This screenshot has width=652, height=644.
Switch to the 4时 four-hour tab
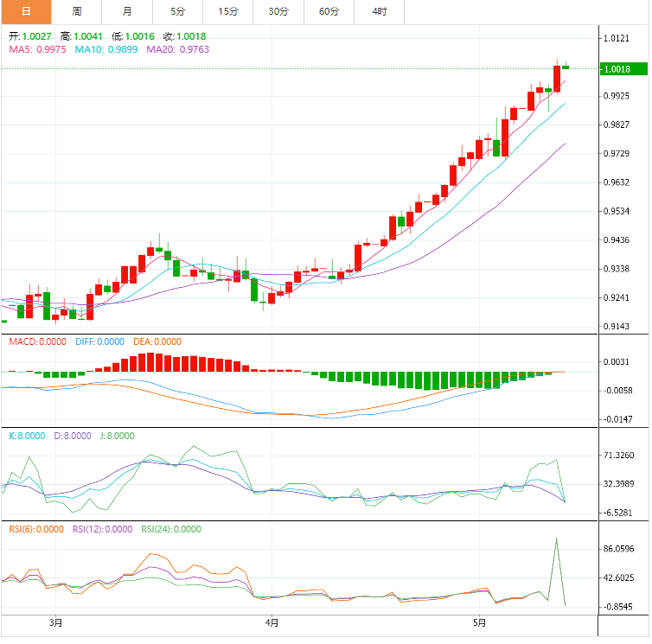coord(380,11)
